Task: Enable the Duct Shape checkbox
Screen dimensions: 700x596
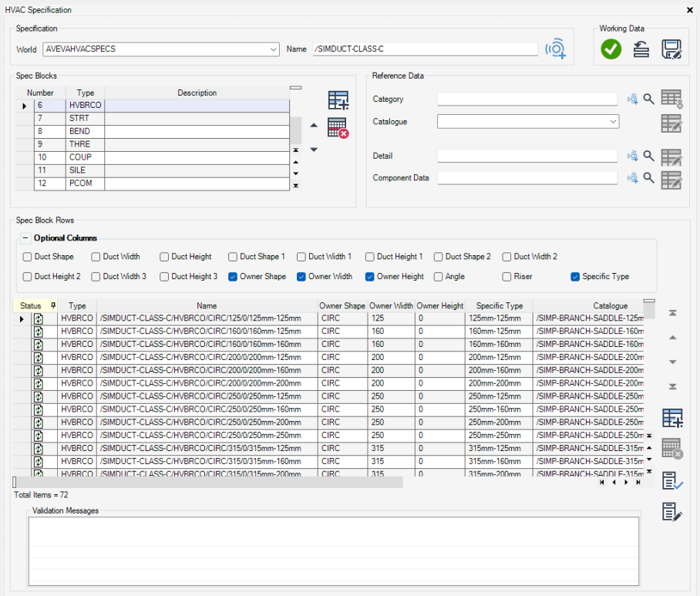Action: pyautogui.click(x=28, y=257)
